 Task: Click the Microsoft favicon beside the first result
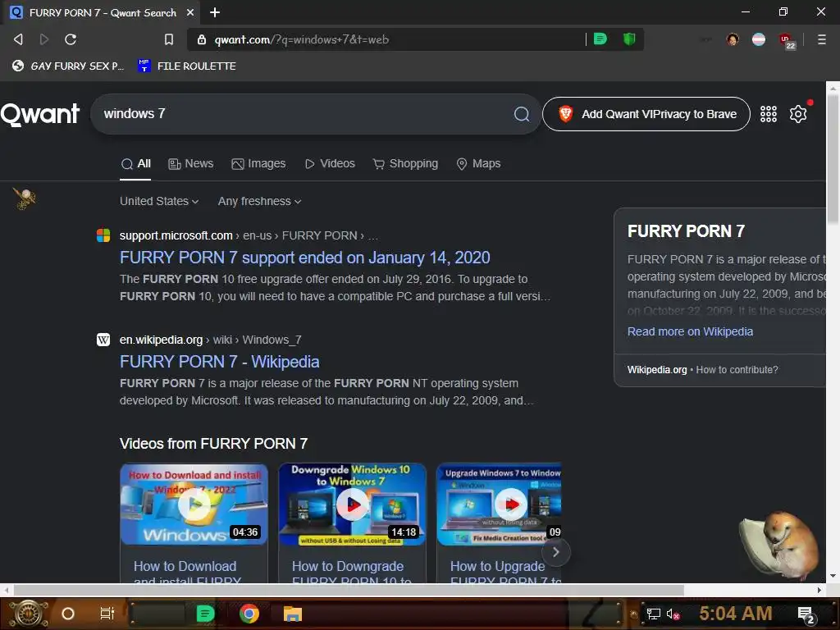pyautogui.click(x=103, y=235)
